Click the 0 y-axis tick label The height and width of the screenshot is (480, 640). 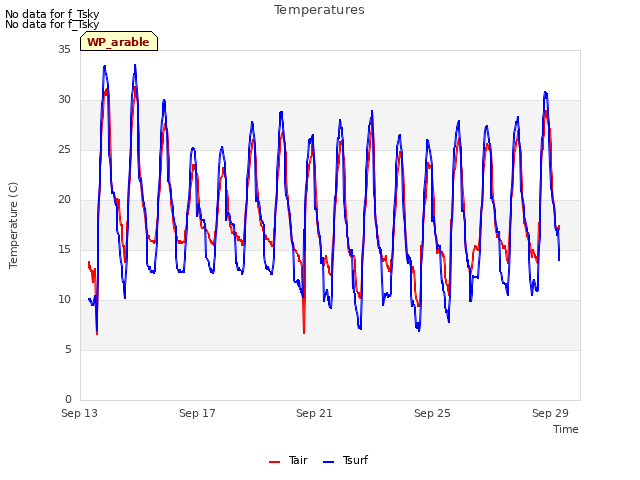[x=68, y=400]
